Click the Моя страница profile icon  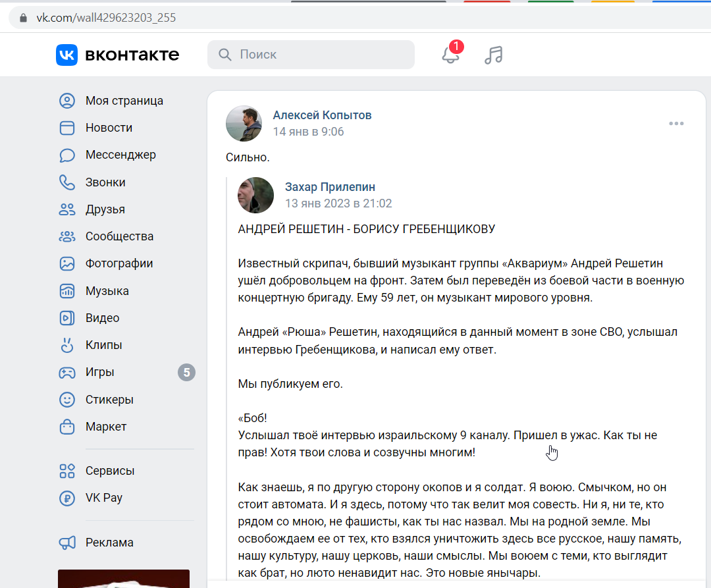67,101
